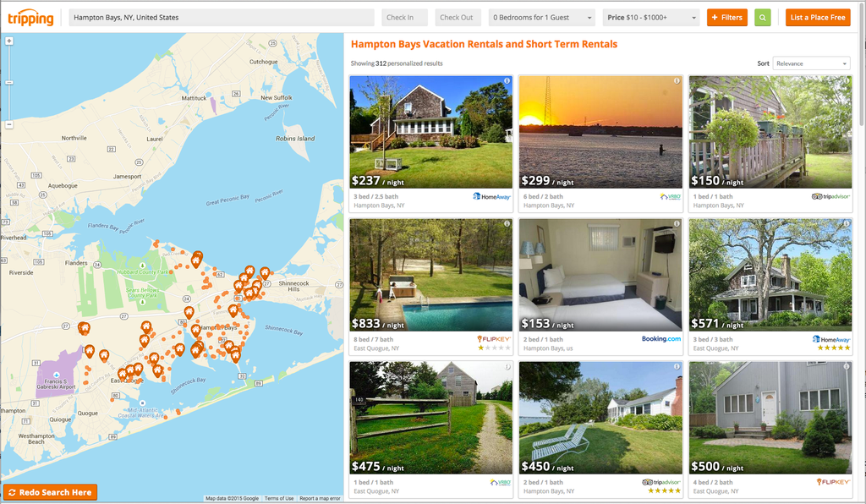Open the Filters button
The height and width of the screenshot is (504, 866).
726,18
